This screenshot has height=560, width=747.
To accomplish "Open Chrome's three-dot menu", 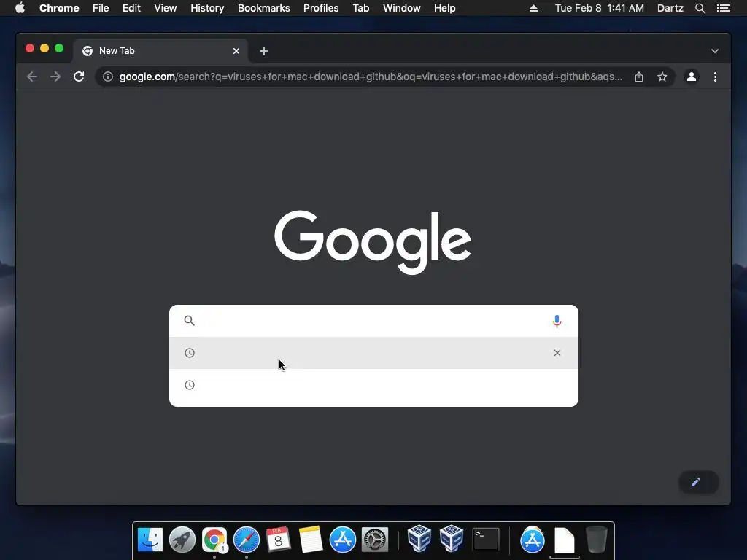I will point(715,77).
